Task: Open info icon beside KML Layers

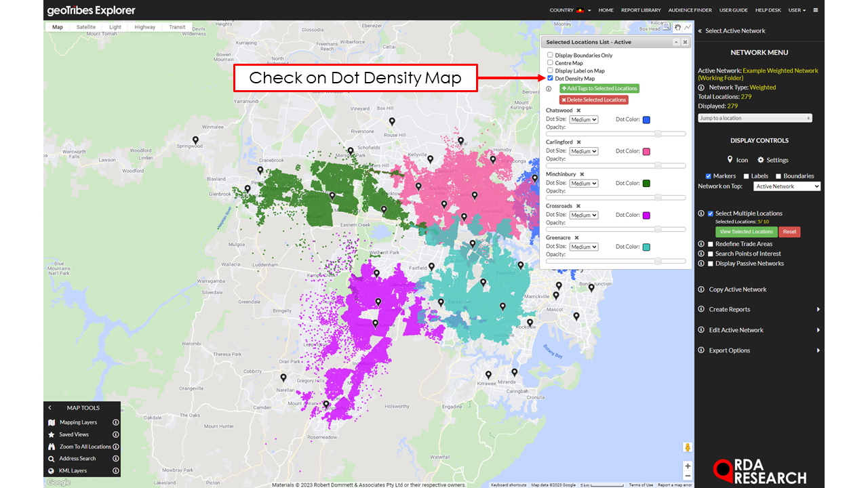Action: tap(116, 470)
